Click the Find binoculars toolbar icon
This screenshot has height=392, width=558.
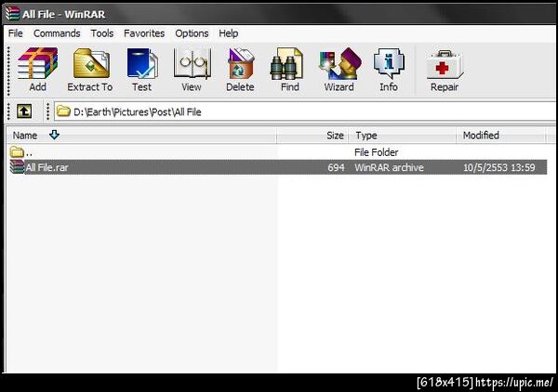pyautogui.click(x=286, y=63)
